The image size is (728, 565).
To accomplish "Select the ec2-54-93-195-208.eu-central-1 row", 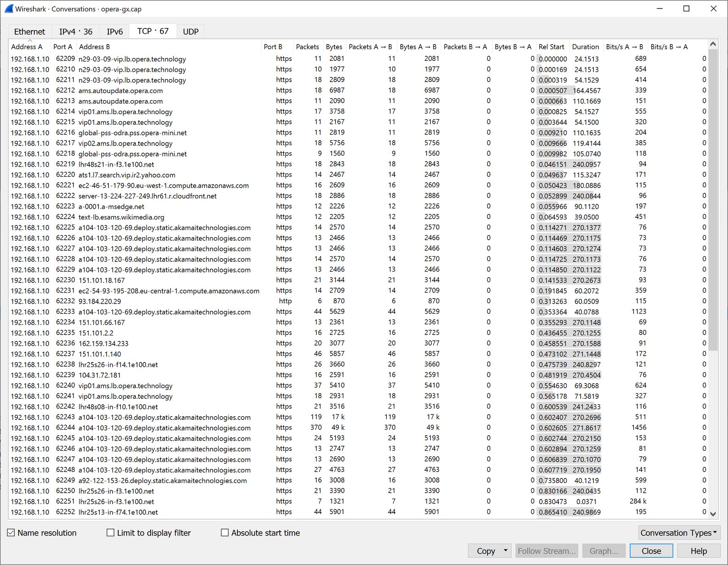I will pos(358,291).
